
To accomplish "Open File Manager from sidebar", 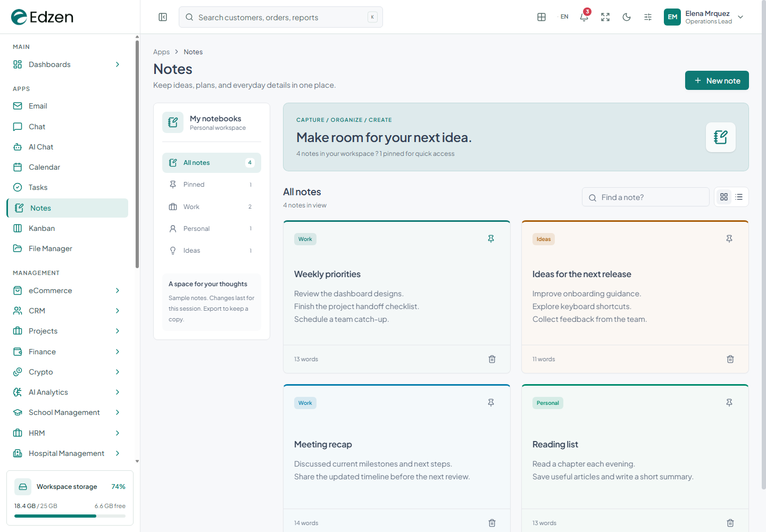I will point(67,248).
